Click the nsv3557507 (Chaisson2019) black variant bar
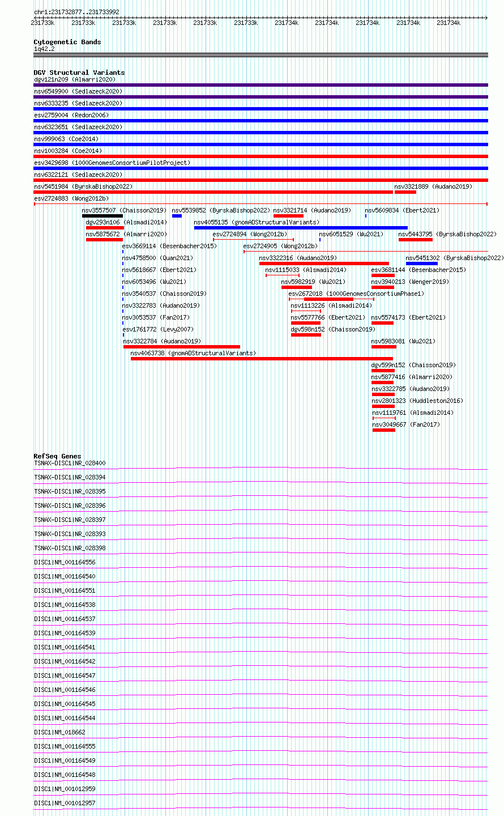The image size is (504, 816). click(102, 215)
